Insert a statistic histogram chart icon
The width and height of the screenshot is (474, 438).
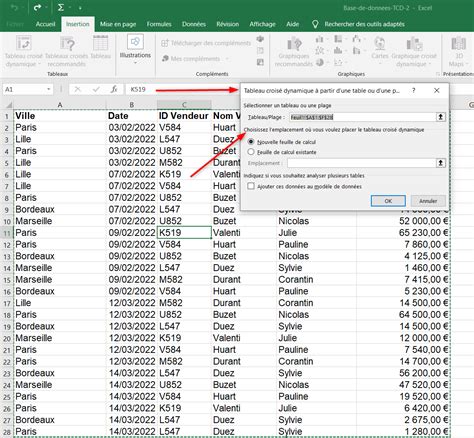pyautogui.click(x=338, y=50)
